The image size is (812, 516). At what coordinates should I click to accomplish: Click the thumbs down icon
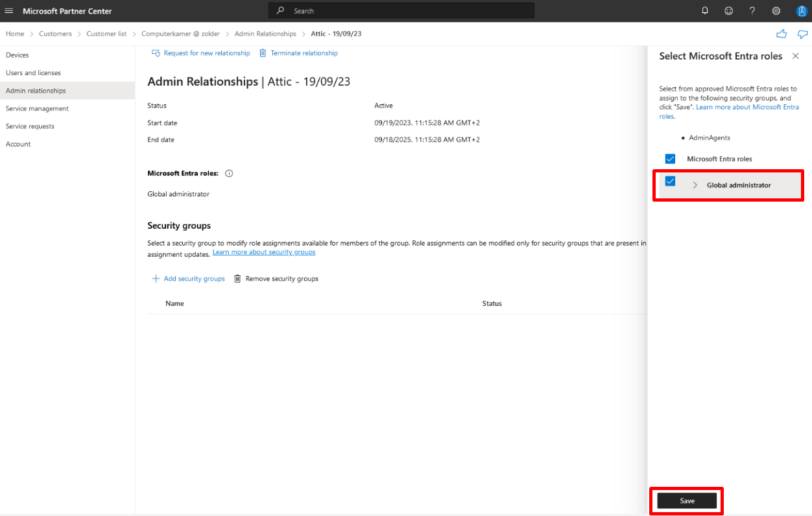(x=802, y=34)
